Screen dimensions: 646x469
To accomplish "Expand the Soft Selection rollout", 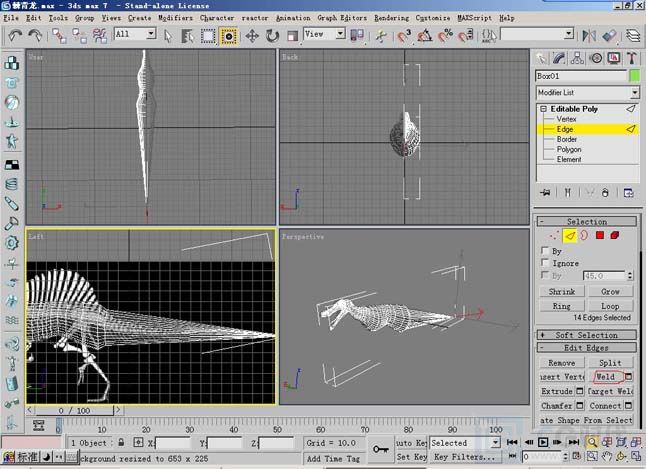I will click(587, 335).
